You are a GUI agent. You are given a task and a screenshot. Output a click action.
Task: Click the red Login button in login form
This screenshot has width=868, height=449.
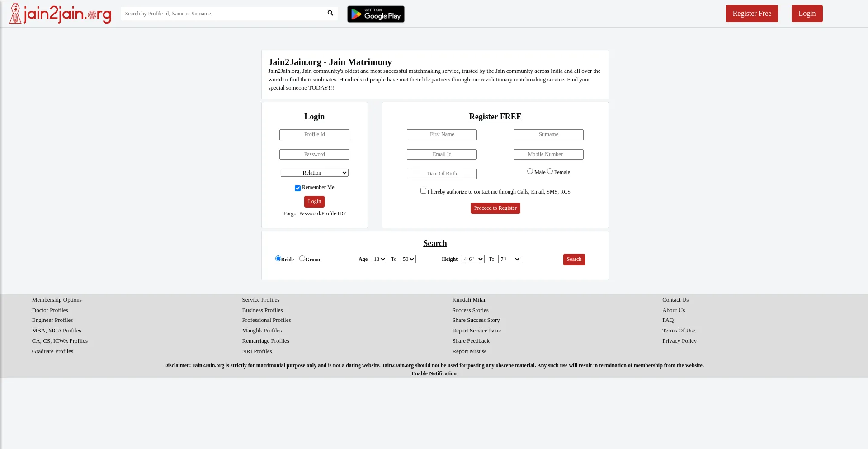click(x=314, y=202)
